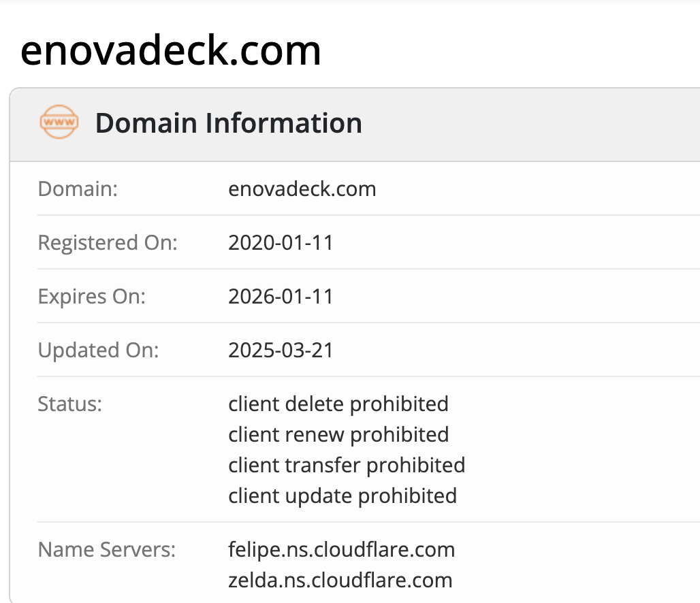Click the client update prohibited status
Viewport: 700px width, 603px height.
click(x=343, y=495)
